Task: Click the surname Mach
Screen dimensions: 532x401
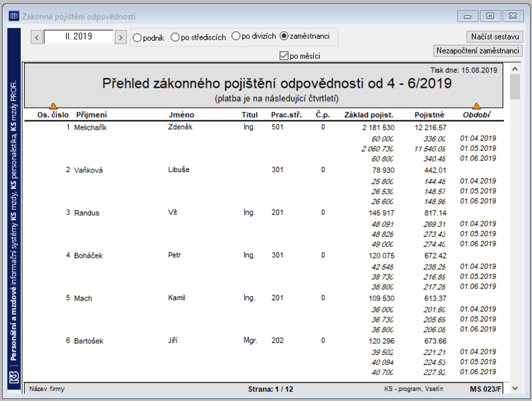Action: (83, 299)
